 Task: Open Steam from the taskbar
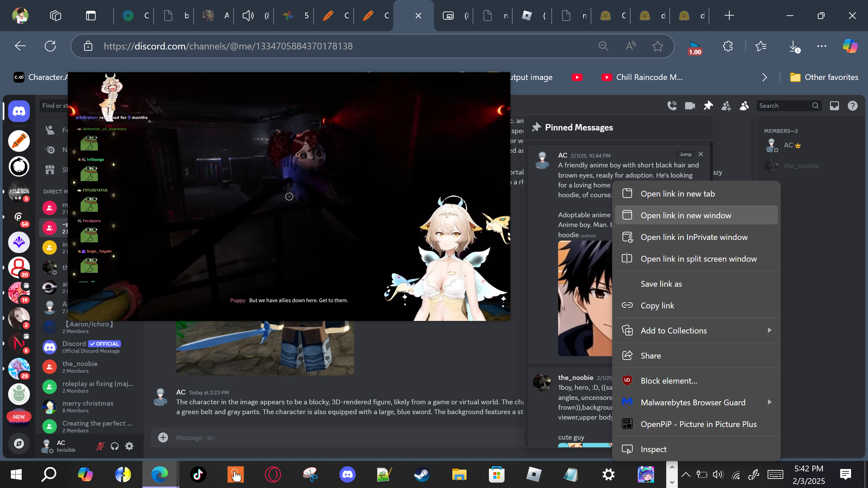click(422, 474)
